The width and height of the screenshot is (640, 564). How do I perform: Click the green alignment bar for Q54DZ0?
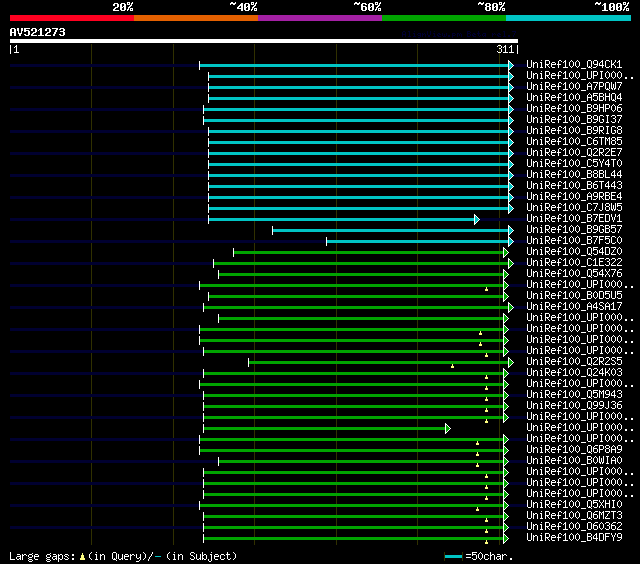(368, 253)
